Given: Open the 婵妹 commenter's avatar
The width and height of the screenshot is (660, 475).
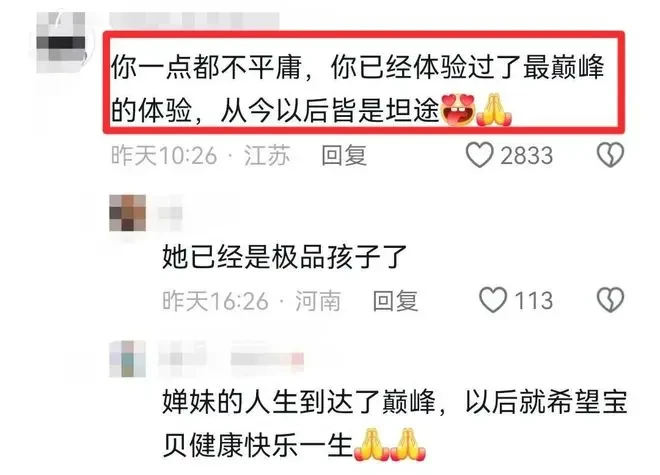Looking at the screenshot, I should coord(128,359).
